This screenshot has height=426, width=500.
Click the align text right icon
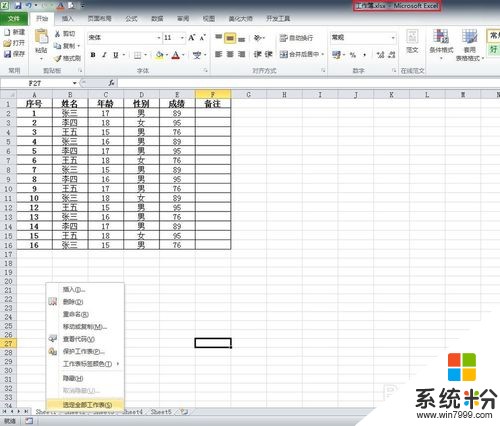(x=242, y=54)
